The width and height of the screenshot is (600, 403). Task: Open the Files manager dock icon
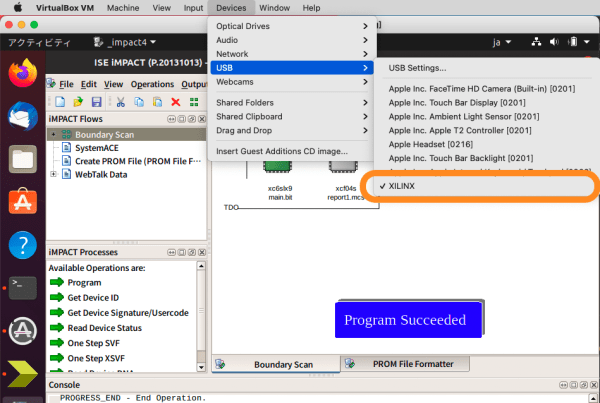click(x=23, y=159)
